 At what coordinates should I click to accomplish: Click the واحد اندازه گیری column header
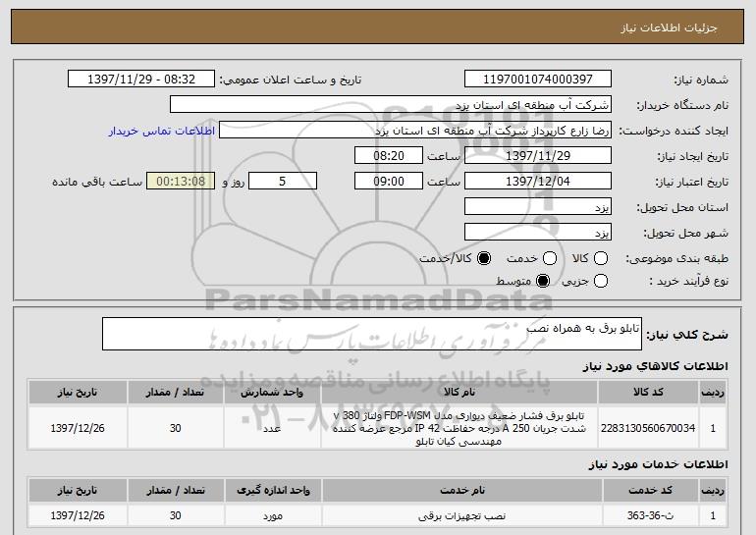tap(273, 490)
